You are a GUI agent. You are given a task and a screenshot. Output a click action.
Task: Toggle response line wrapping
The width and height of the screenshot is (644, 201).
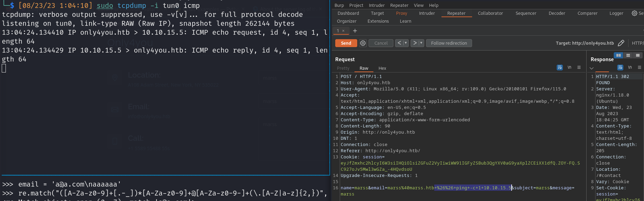click(620, 67)
